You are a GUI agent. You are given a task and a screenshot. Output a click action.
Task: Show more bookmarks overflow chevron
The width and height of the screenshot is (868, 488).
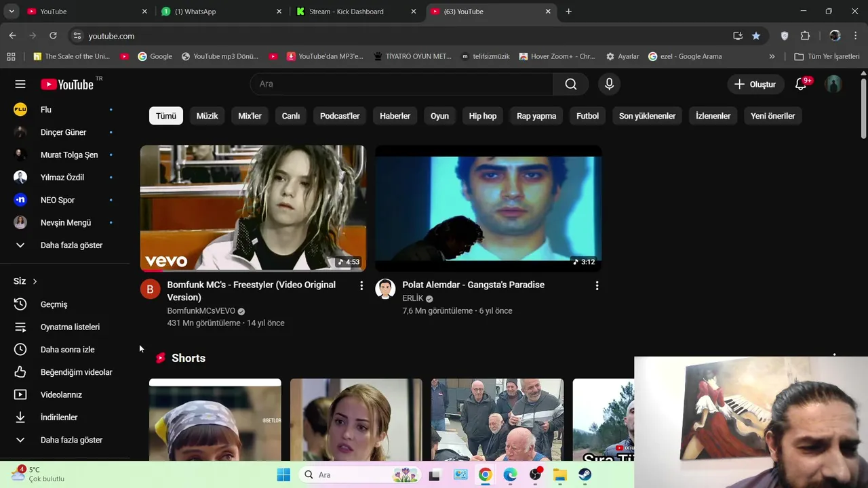click(x=772, y=56)
